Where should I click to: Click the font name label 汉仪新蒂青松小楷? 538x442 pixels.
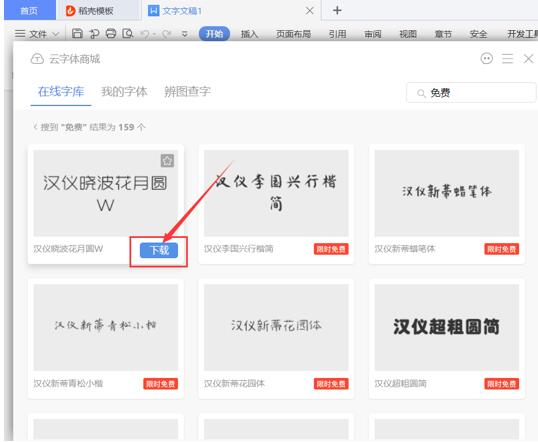click(x=68, y=383)
